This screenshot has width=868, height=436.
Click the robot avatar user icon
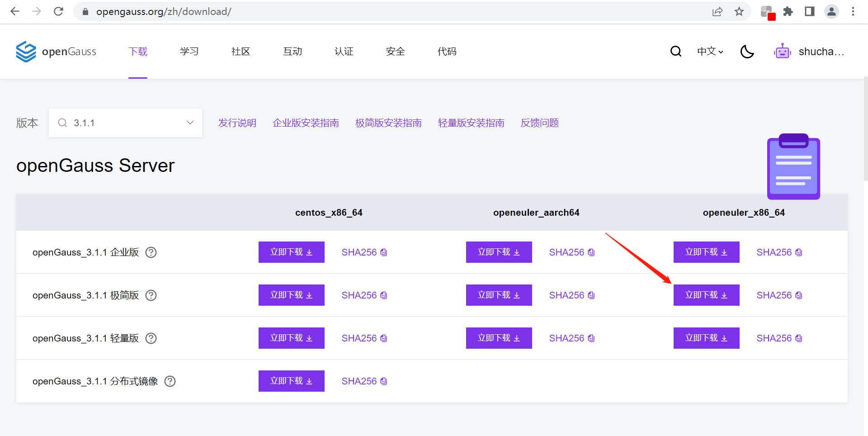tap(783, 52)
